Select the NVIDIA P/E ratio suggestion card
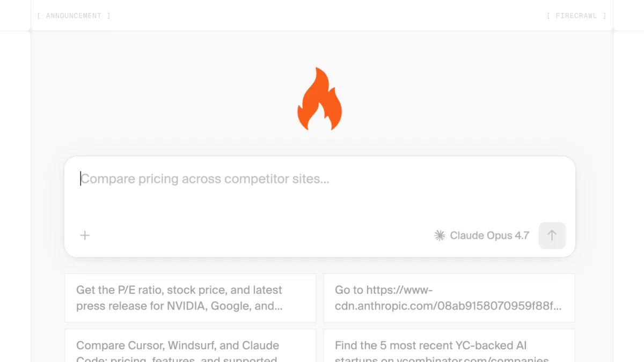This screenshot has height=362, width=644. pos(190,298)
